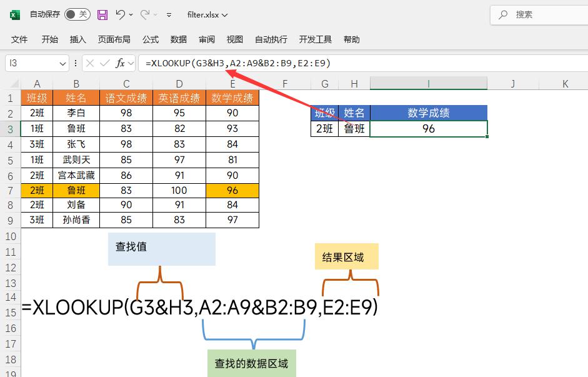
Task: Click the blue 姓名 header in column H
Action: [354, 113]
